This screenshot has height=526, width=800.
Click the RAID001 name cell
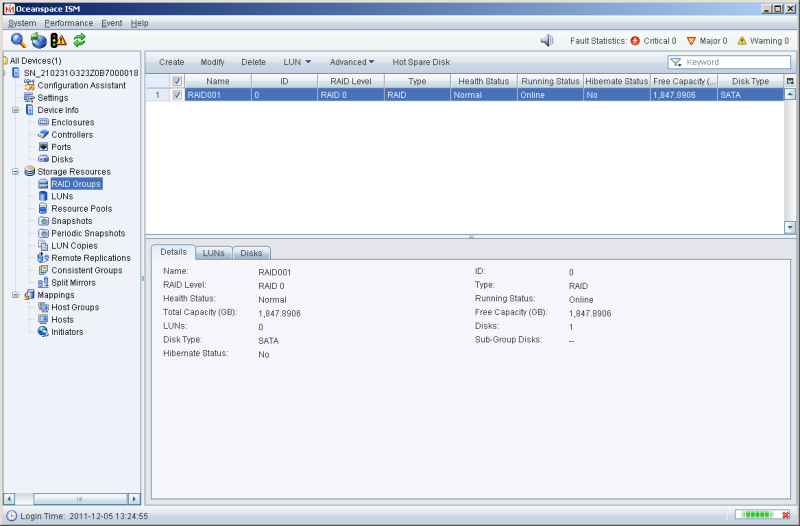click(x=218, y=95)
